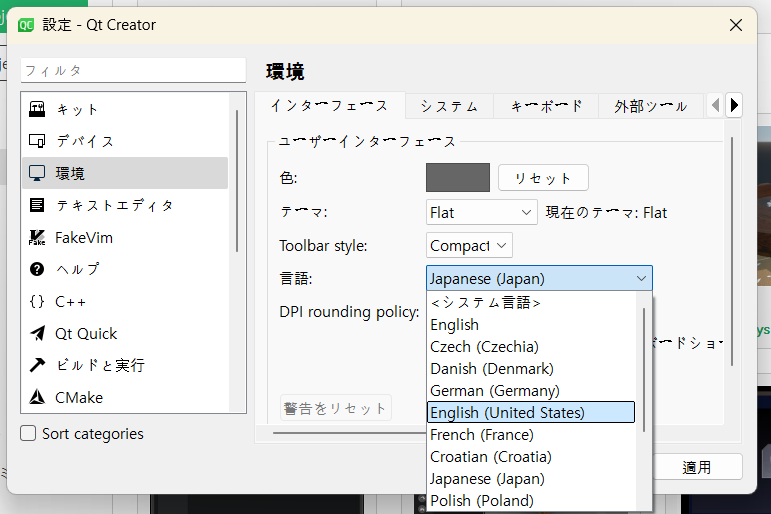Click the Kits (キット) category icon
The height and width of the screenshot is (514, 771).
coord(37,109)
